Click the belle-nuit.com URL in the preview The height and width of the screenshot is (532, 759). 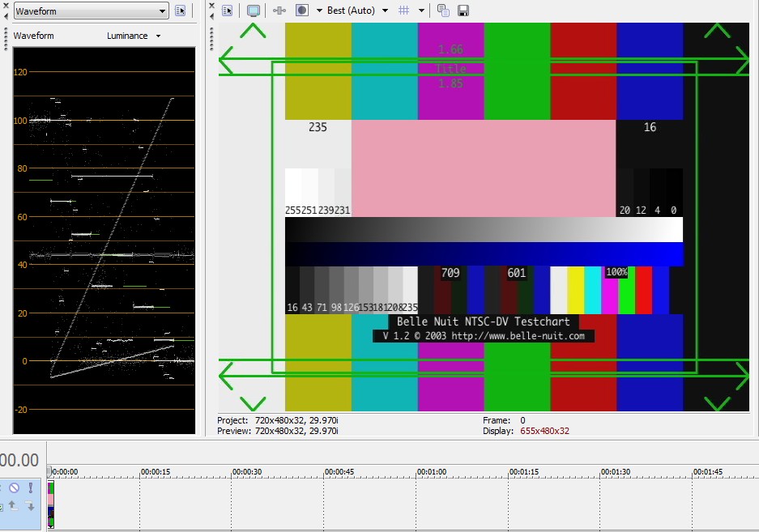click(518, 336)
